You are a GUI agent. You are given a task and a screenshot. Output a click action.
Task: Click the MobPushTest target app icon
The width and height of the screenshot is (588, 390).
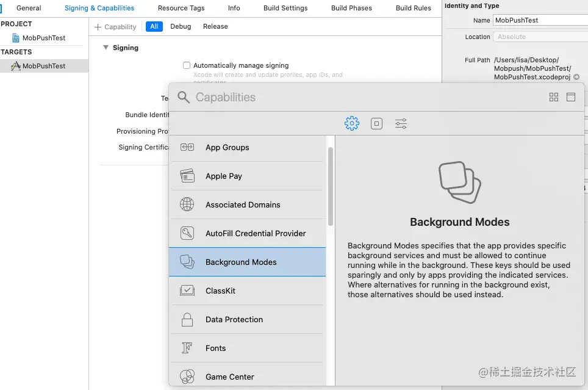(16, 66)
